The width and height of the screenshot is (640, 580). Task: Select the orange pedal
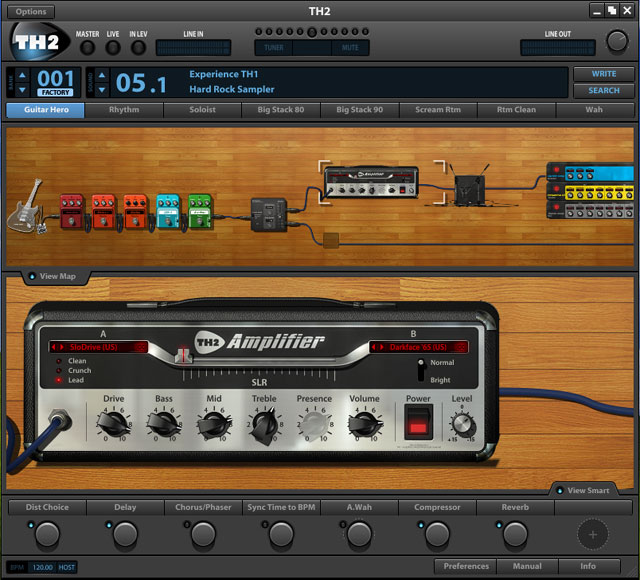(x=135, y=211)
